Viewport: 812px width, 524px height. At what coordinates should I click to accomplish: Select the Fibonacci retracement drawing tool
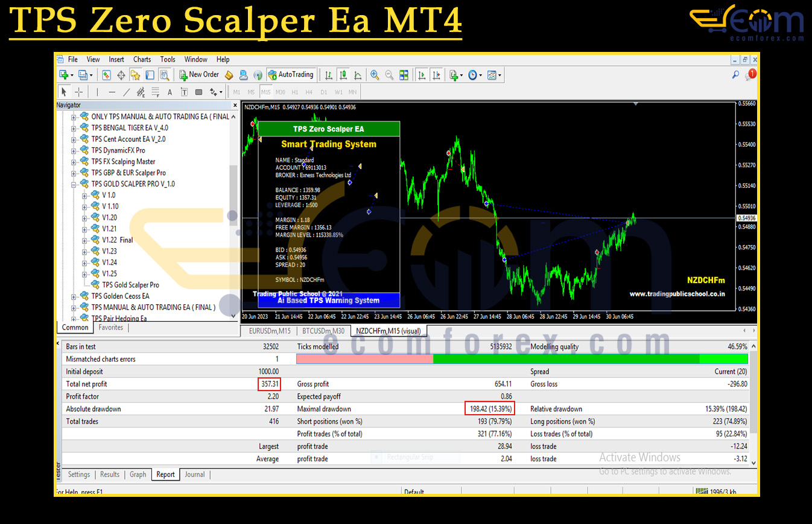pos(154,91)
